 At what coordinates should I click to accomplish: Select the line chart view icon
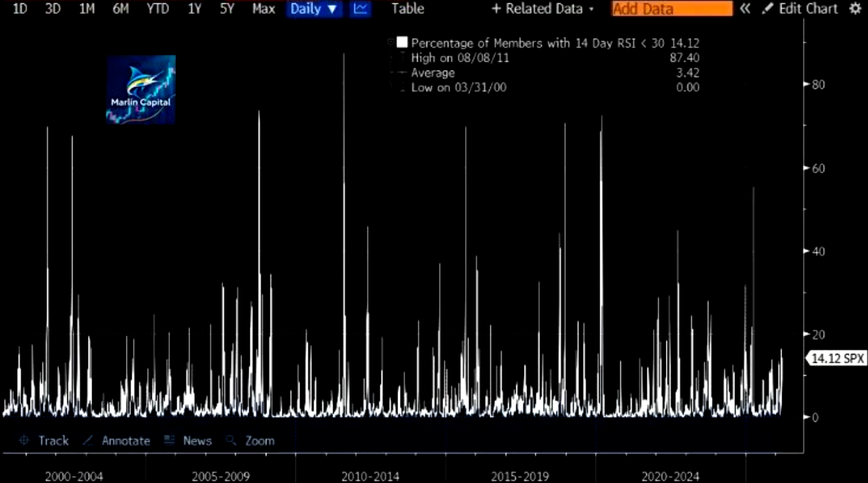click(361, 9)
